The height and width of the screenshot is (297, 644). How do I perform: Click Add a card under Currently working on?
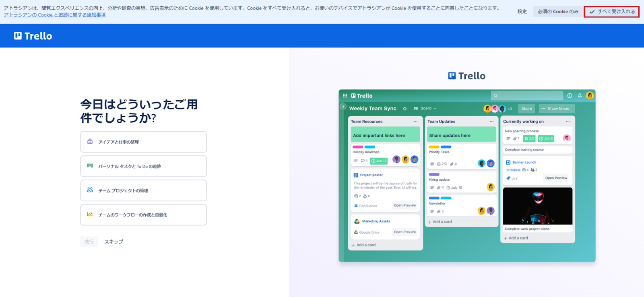516,238
